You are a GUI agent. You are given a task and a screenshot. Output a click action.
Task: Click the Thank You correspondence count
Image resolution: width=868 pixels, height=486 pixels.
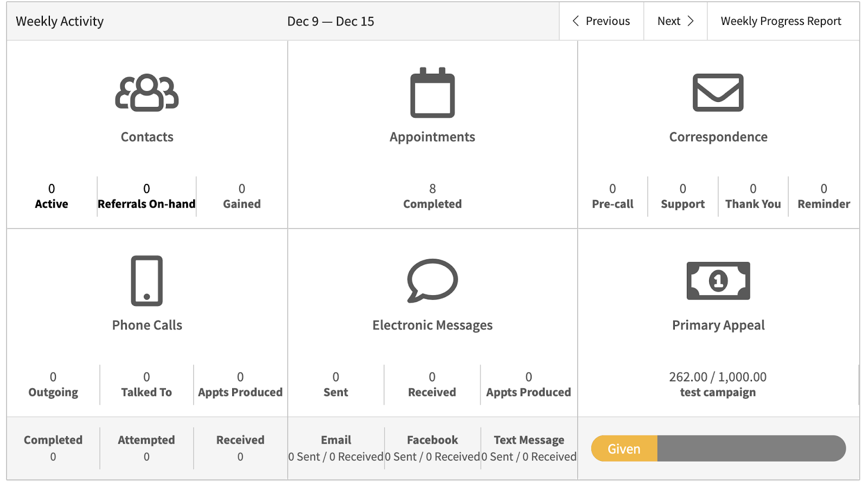(x=753, y=196)
